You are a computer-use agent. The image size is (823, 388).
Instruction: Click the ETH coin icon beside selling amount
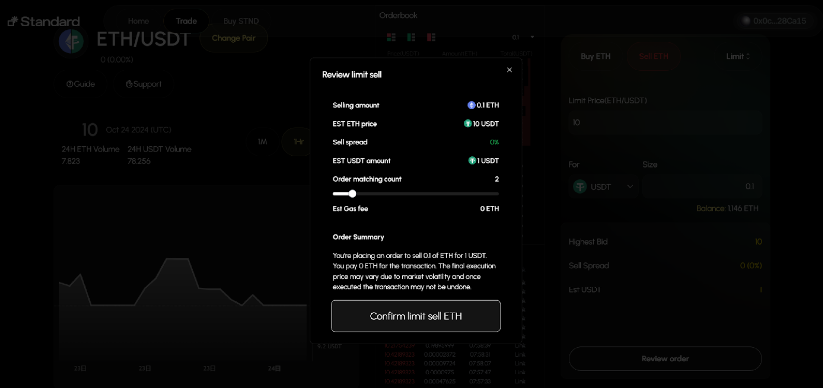click(x=471, y=105)
